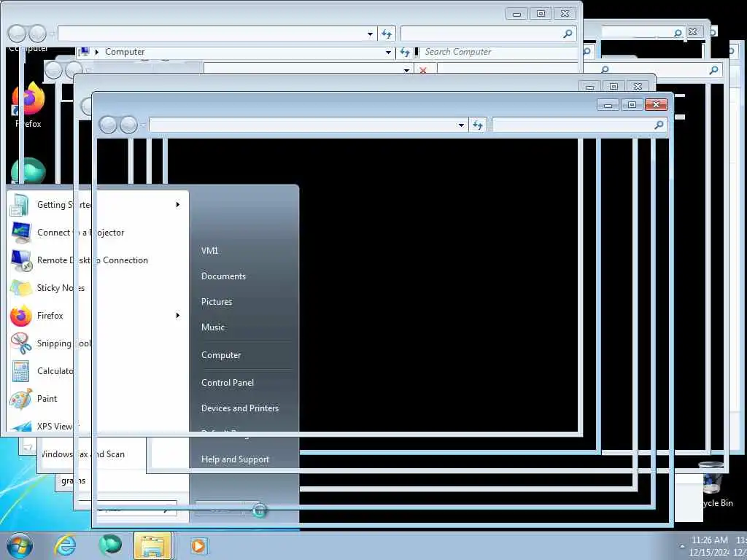Go forward in the topmost rear Explorer window
This screenshot has width=747, height=560.
click(x=37, y=34)
